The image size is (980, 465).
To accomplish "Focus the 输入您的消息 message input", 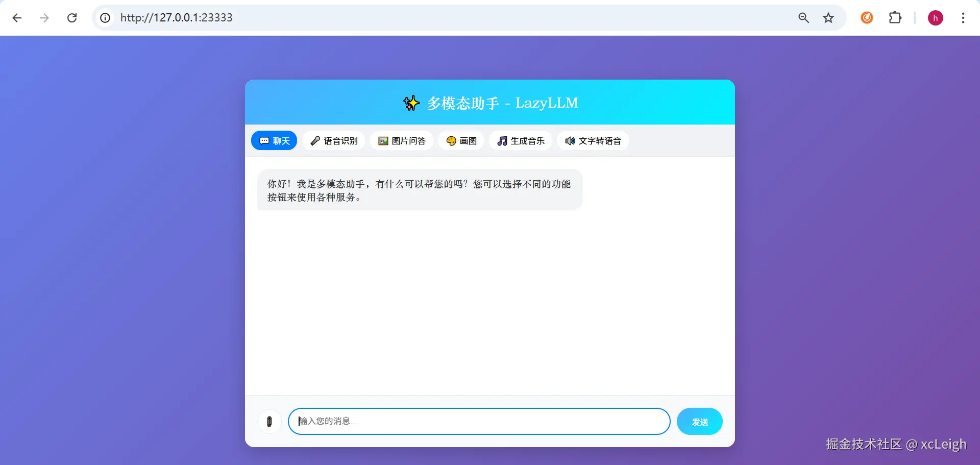I will 479,421.
